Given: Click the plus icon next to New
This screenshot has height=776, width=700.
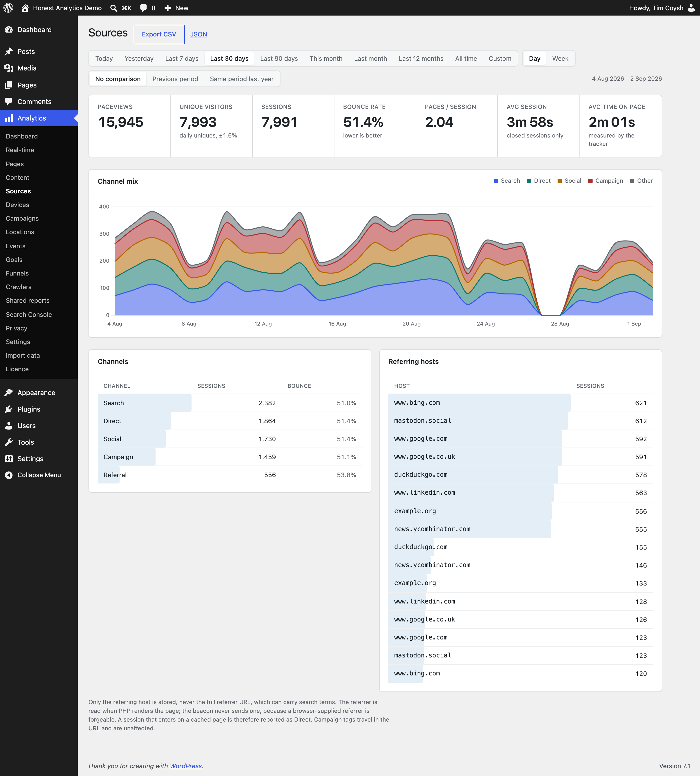Looking at the screenshot, I should coord(168,8).
